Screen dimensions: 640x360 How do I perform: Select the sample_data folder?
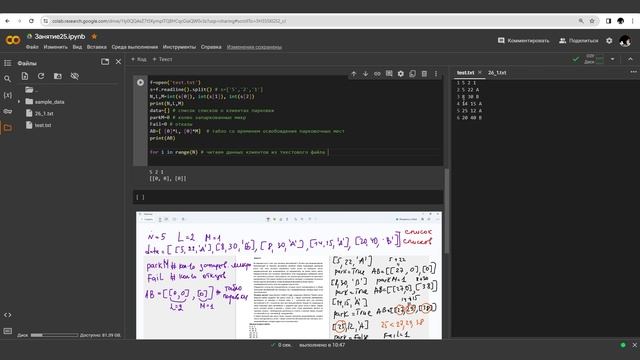click(49, 102)
